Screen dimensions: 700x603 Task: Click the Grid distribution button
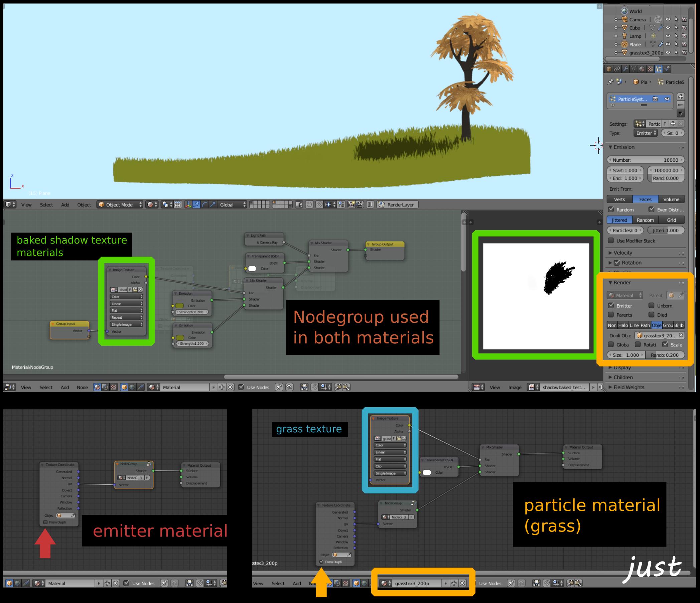coord(671,220)
